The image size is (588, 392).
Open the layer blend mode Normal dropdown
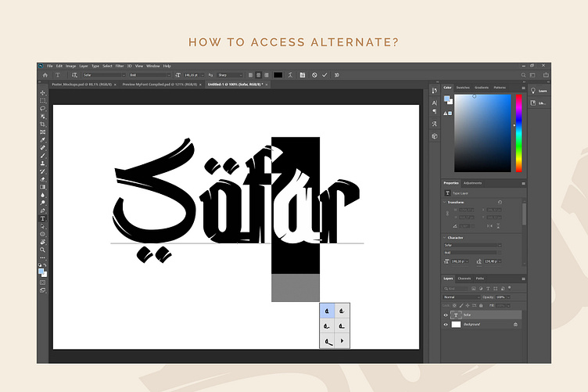point(461,297)
